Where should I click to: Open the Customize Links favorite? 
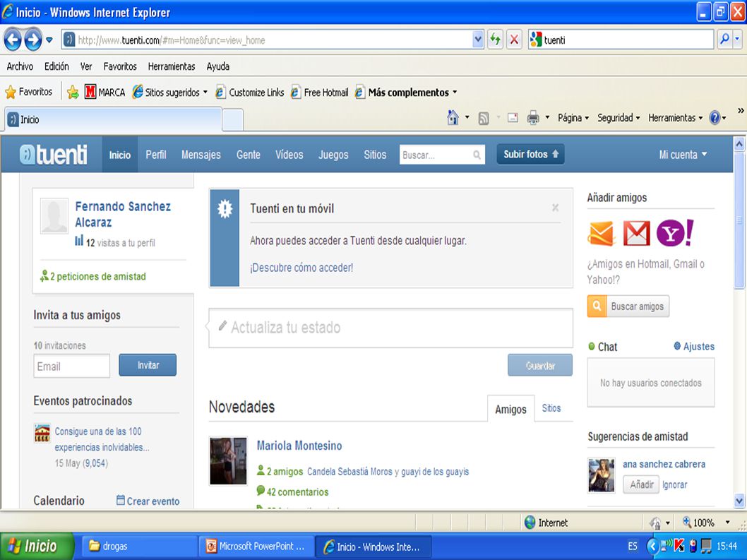click(250, 92)
